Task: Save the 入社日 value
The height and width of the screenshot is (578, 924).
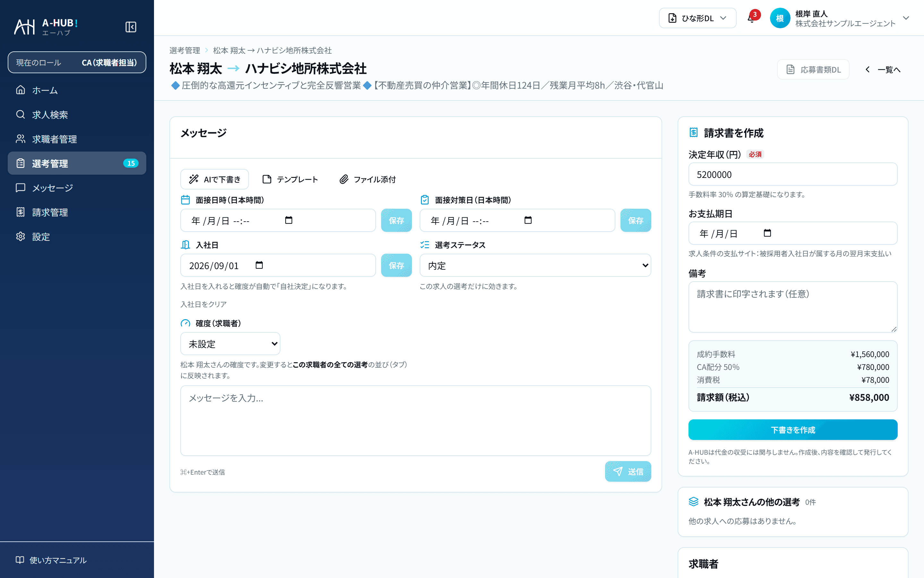Action: (396, 265)
